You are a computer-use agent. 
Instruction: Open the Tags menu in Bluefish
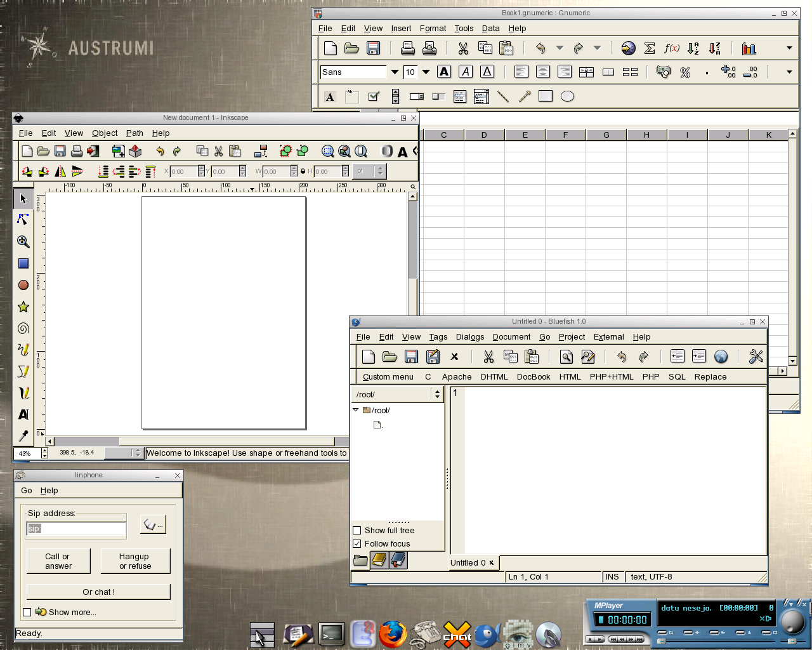(438, 337)
